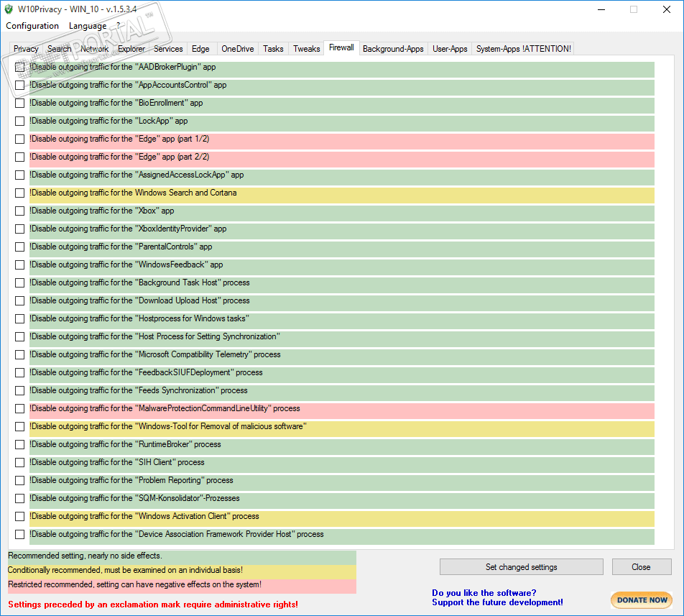Image resolution: width=684 pixels, height=616 pixels.
Task: Open the System-Apps !ATTENTION! tab
Action: tap(524, 49)
